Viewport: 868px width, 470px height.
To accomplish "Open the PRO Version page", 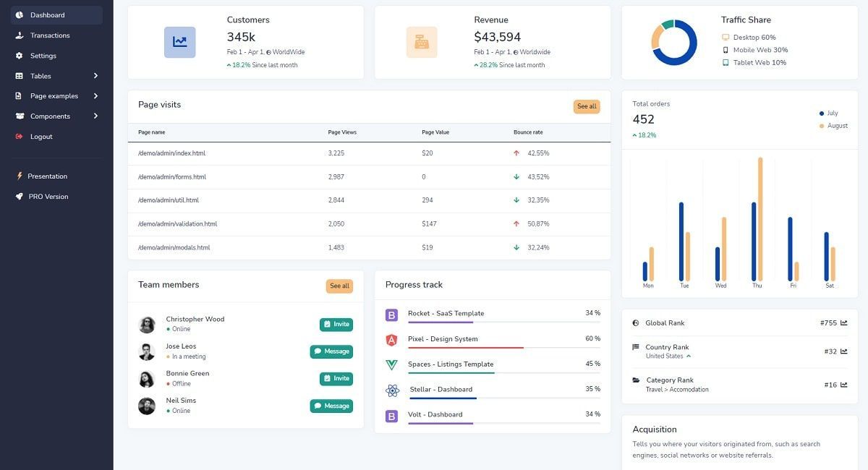I will [46, 196].
